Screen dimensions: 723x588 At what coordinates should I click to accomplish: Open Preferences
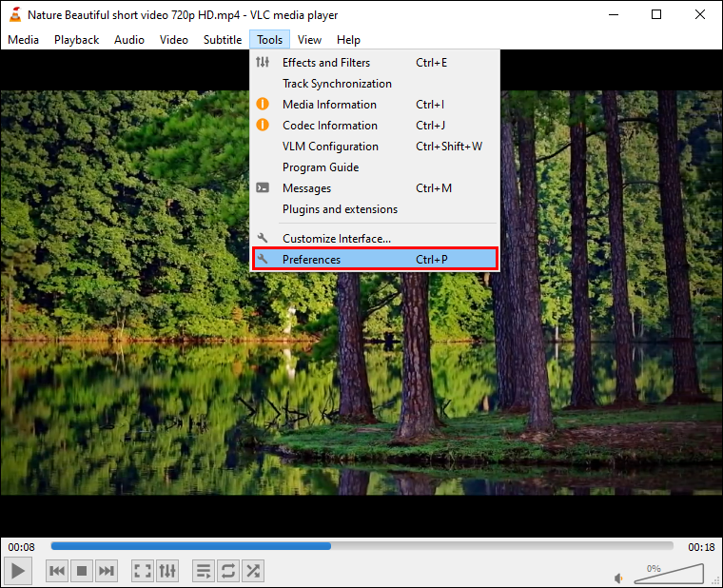pyautogui.click(x=375, y=259)
